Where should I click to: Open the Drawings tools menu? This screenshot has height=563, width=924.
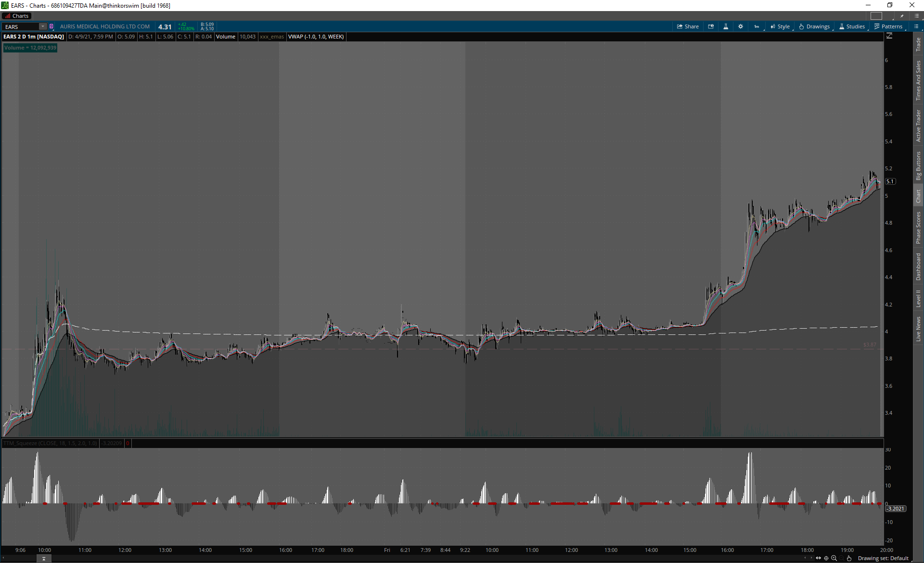(x=814, y=26)
